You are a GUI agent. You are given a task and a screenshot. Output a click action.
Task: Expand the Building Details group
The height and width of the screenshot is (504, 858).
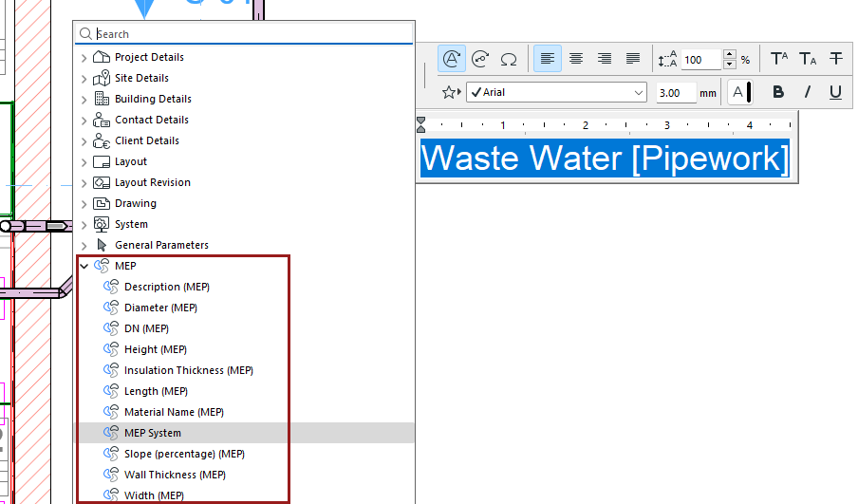pyautogui.click(x=84, y=100)
